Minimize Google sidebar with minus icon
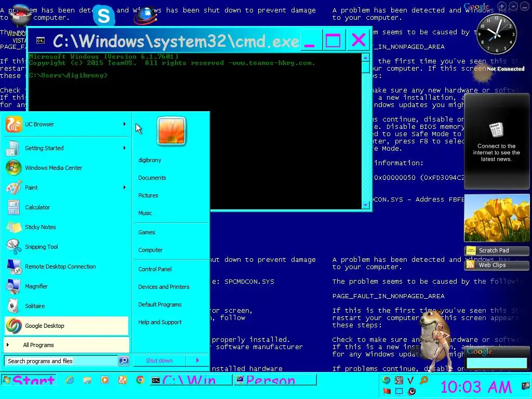 [524, 6]
